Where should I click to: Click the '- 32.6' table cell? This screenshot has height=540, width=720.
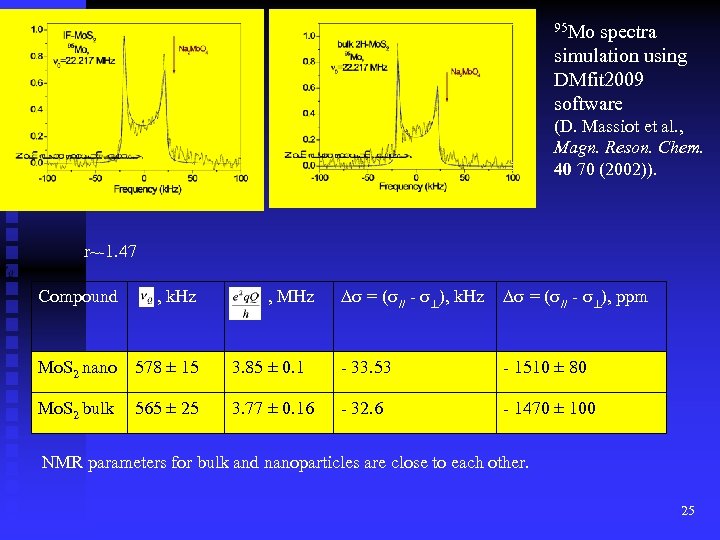click(x=415, y=413)
